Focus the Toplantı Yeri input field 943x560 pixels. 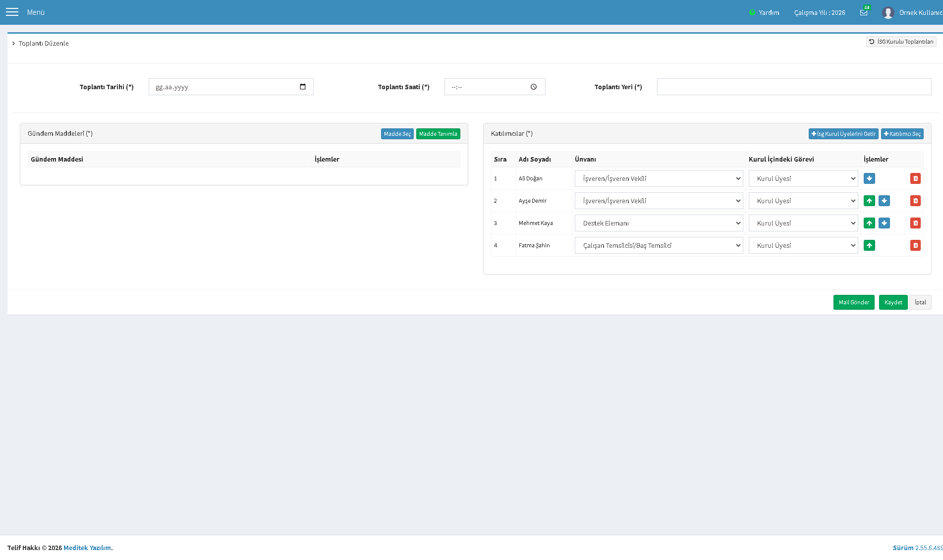(x=794, y=87)
